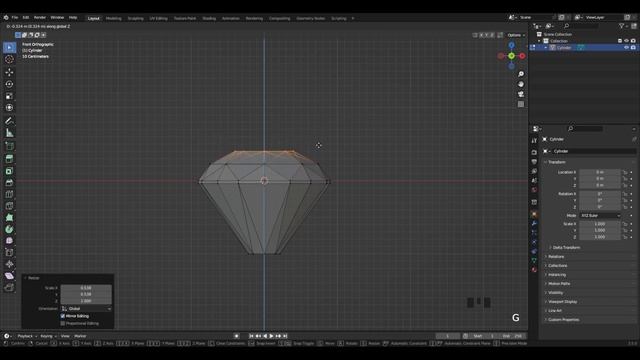This screenshot has width=640, height=360.
Task: Select the Rip Region tool
Action: 9,288
